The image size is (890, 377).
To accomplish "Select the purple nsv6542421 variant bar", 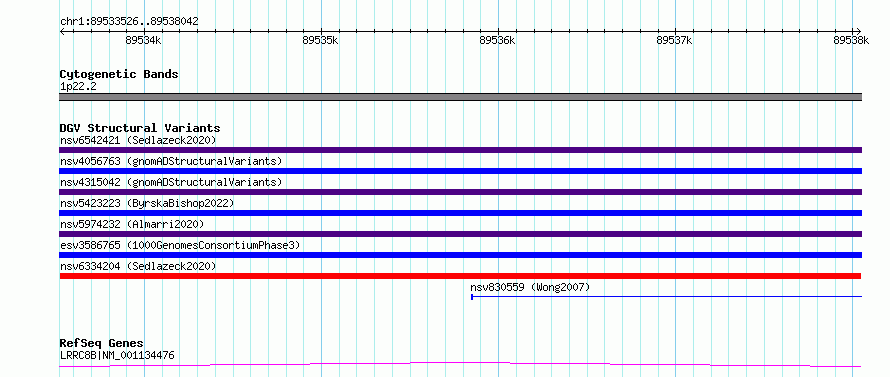I will tap(460, 150).
